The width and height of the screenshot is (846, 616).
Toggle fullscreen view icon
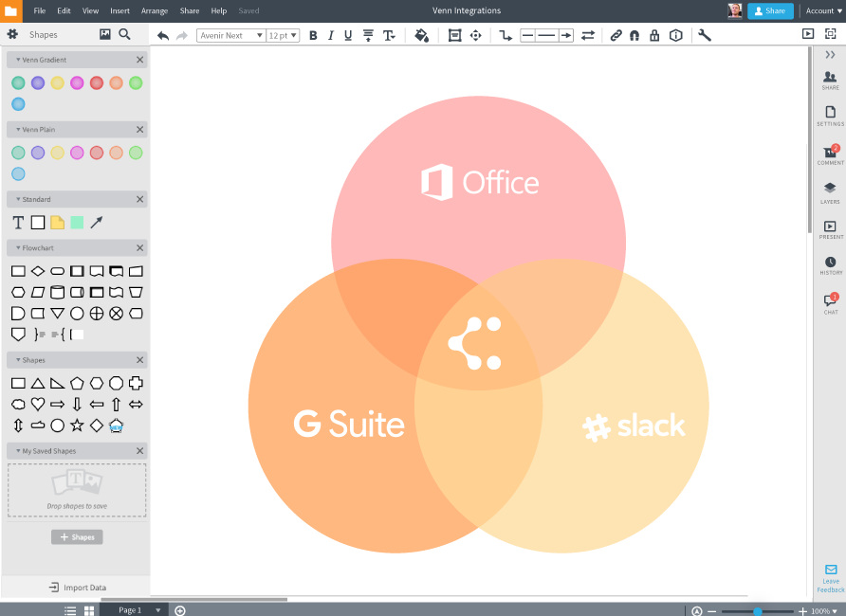pos(831,34)
